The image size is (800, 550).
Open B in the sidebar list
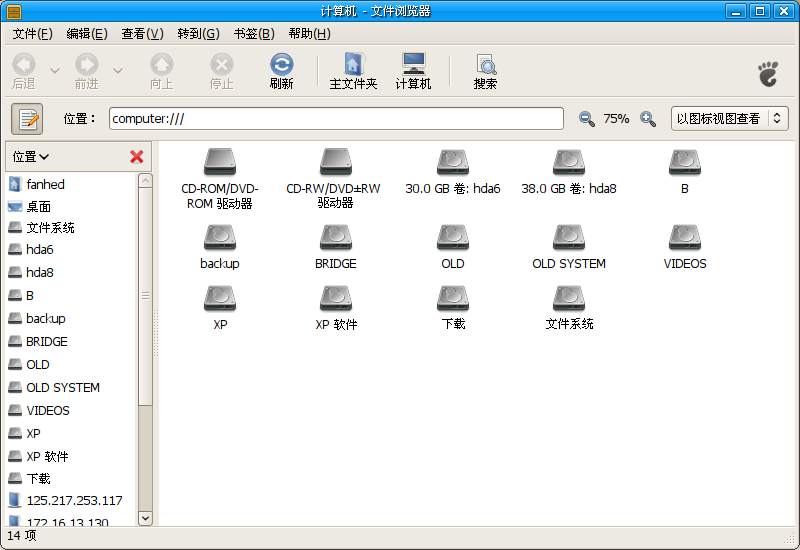tap(71, 295)
